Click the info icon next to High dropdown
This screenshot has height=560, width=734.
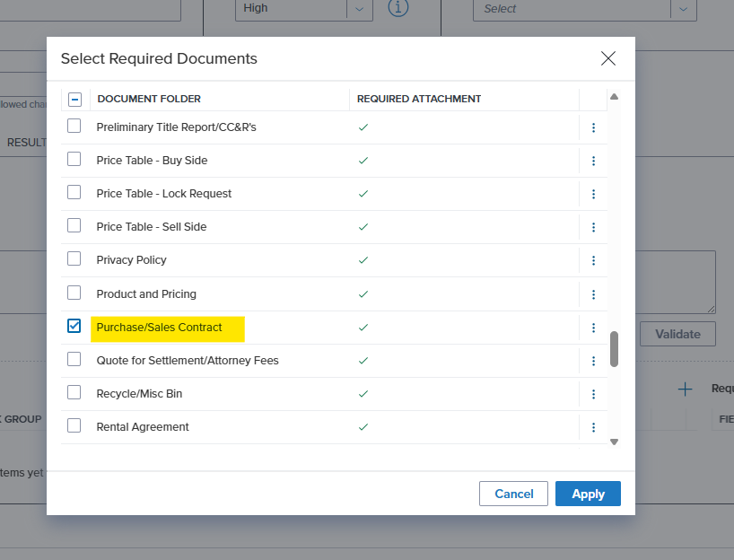(398, 7)
